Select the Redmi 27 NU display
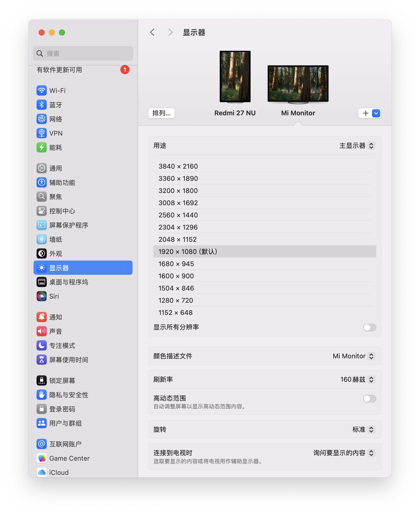The height and width of the screenshot is (515, 420). 235,76
